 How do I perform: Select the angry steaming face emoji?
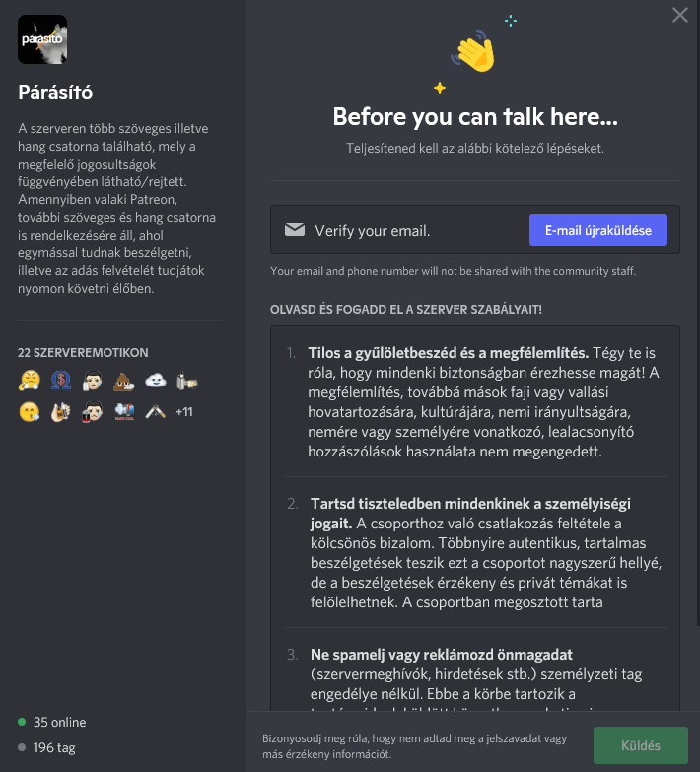pos(29,381)
